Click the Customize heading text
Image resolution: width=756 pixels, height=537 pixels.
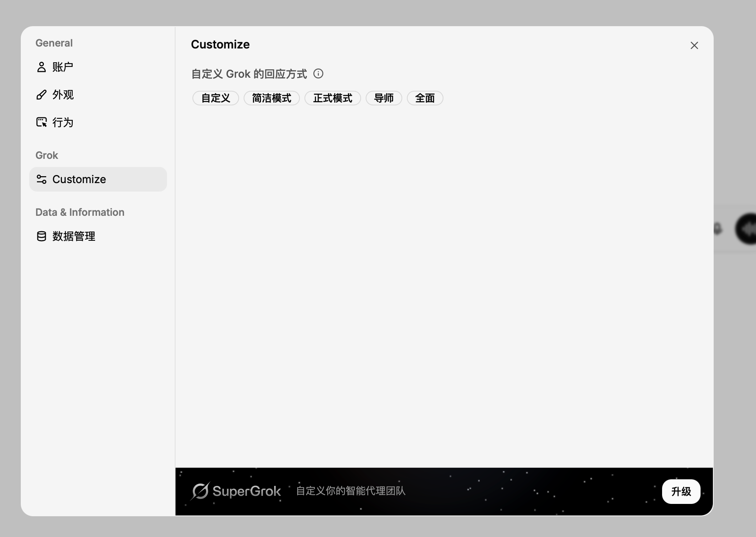click(220, 45)
